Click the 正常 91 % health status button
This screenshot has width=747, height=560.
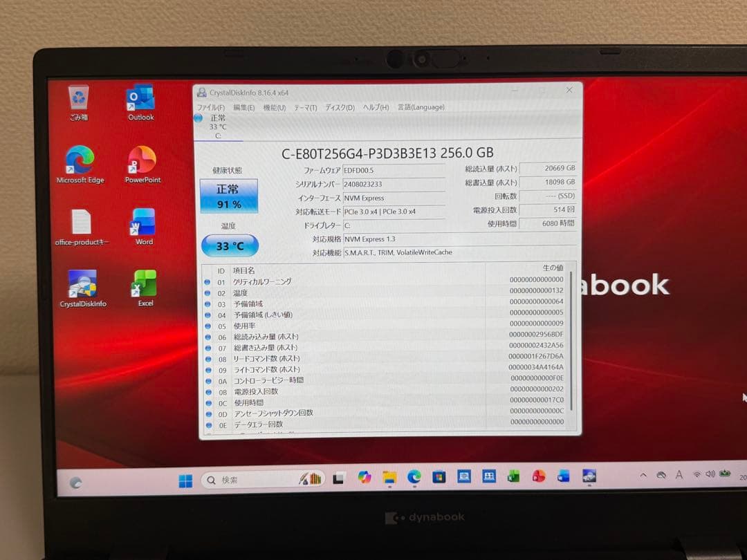pos(229,196)
